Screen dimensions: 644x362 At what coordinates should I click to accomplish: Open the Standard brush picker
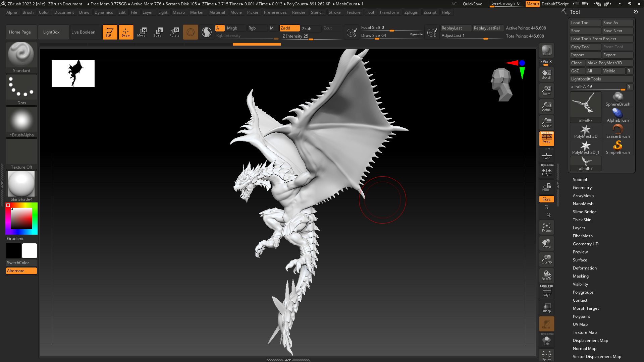coord(21,57)
